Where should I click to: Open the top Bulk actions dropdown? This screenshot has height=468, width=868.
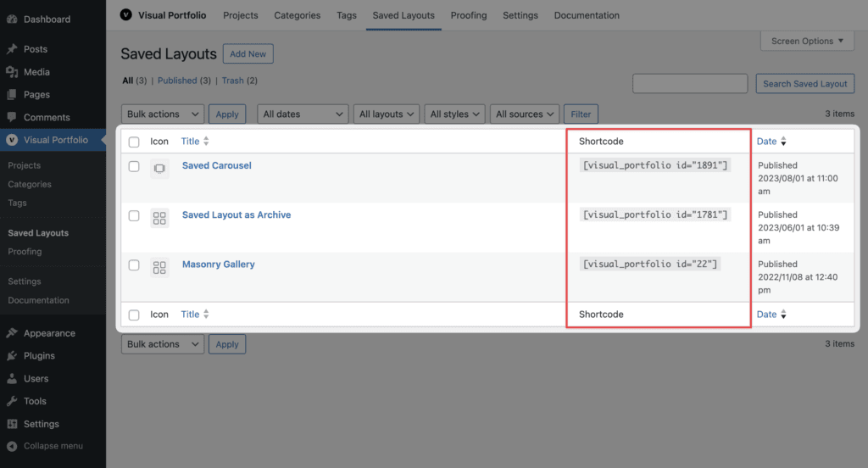[163, 114]
